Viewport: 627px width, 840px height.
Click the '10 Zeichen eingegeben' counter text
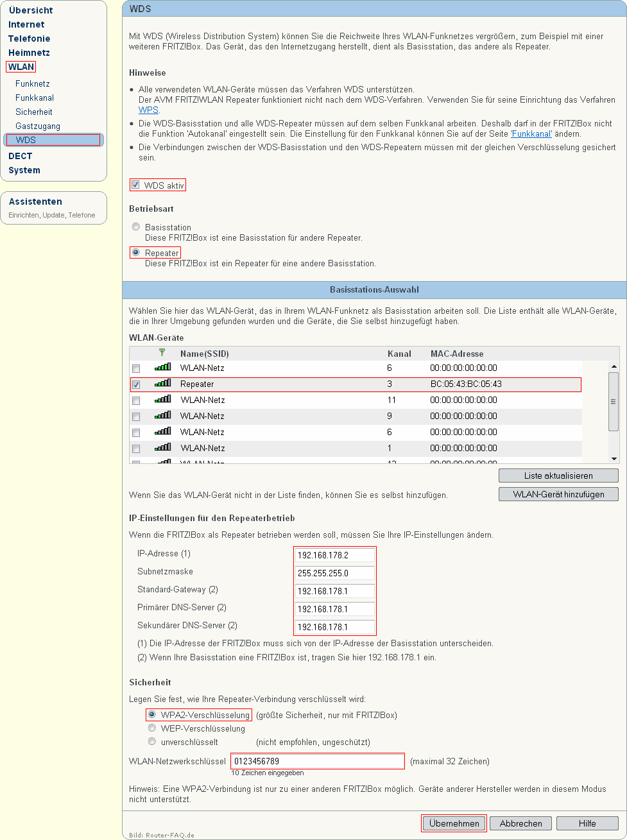tap(268, 773)
